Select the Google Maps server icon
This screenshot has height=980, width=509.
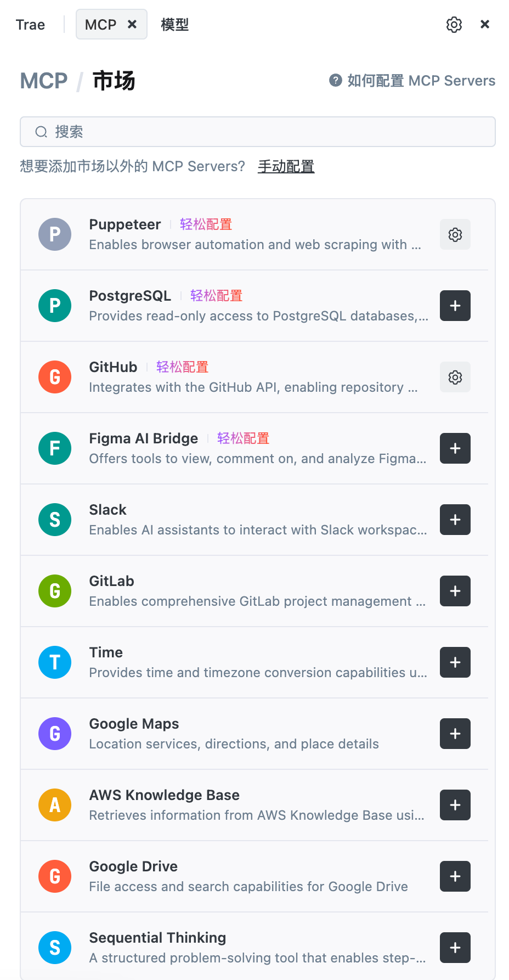(55, 734)
